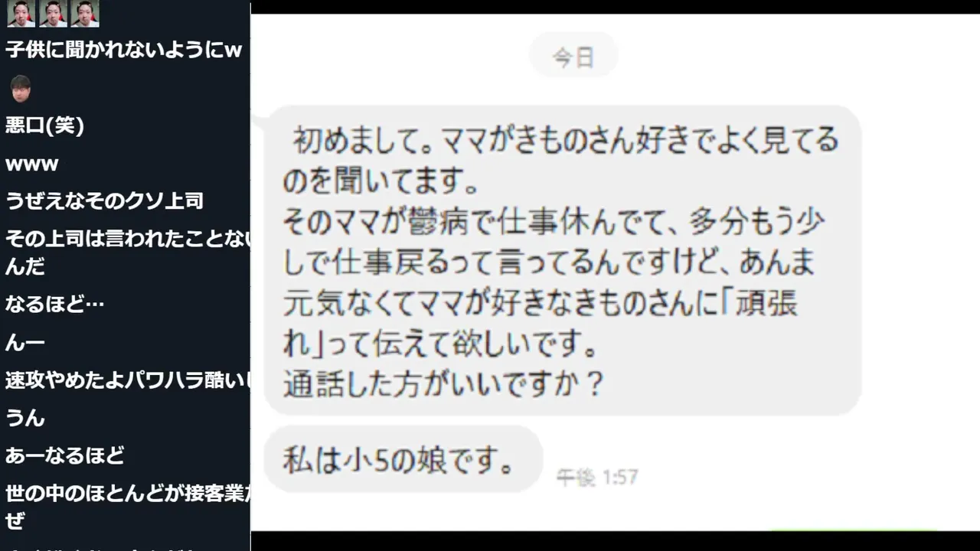
Task: Click the www chat comment
Action: [32, 164]
